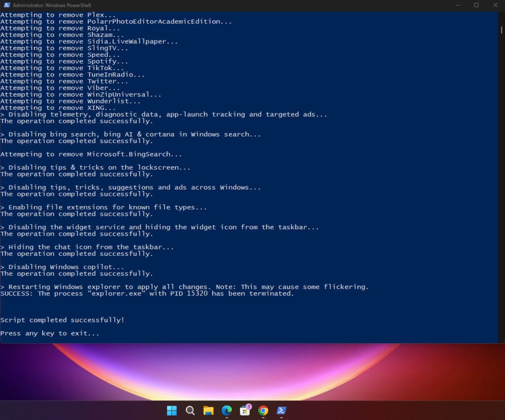This screenshot has height=420, width=505.
Task: Click the 'Attempting to remove TikTok...' line
Action: [62, 68]
